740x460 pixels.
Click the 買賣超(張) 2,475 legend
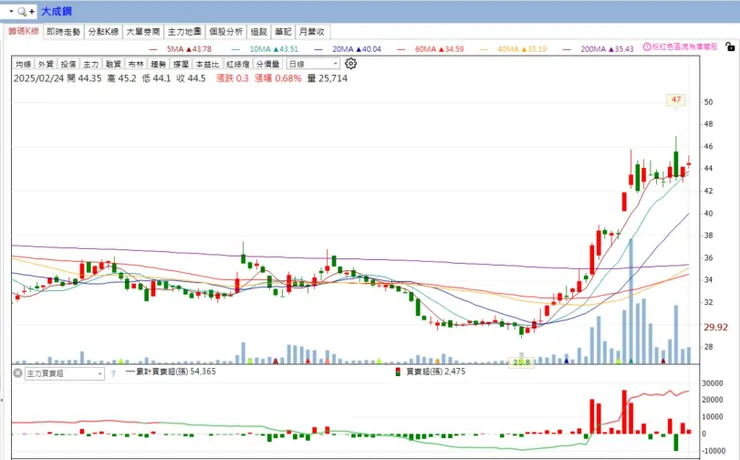pyautogui.click(x=430, y=371)
